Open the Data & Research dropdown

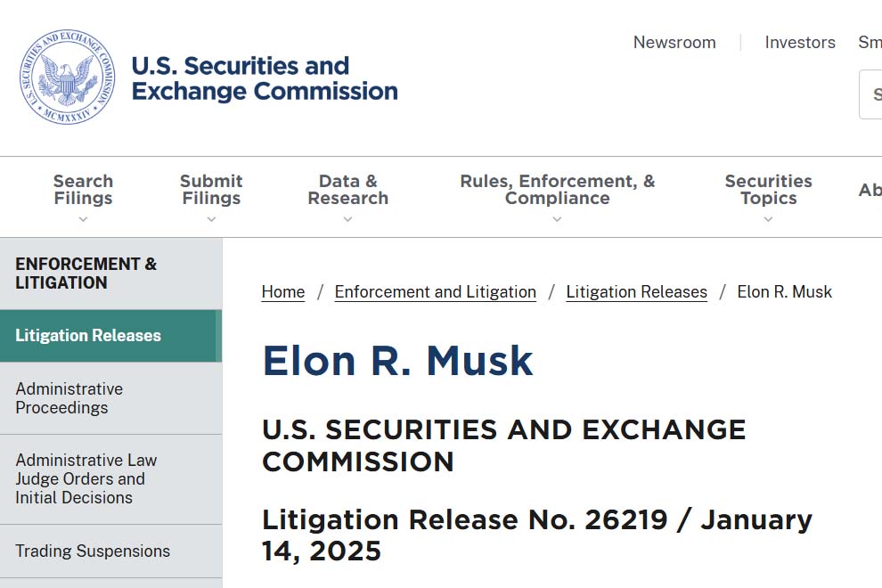(x=347, y=190)
